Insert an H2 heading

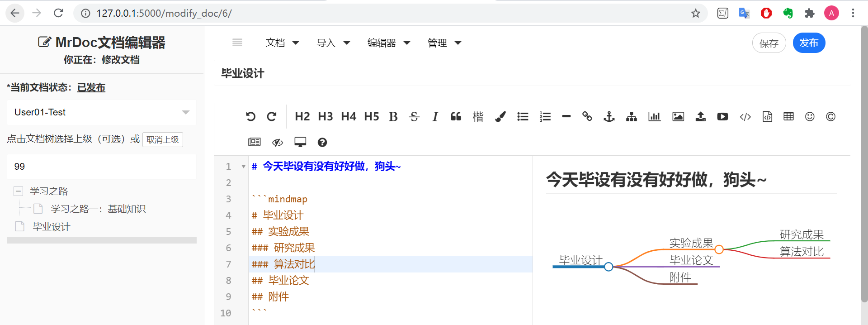pos(302,116)
